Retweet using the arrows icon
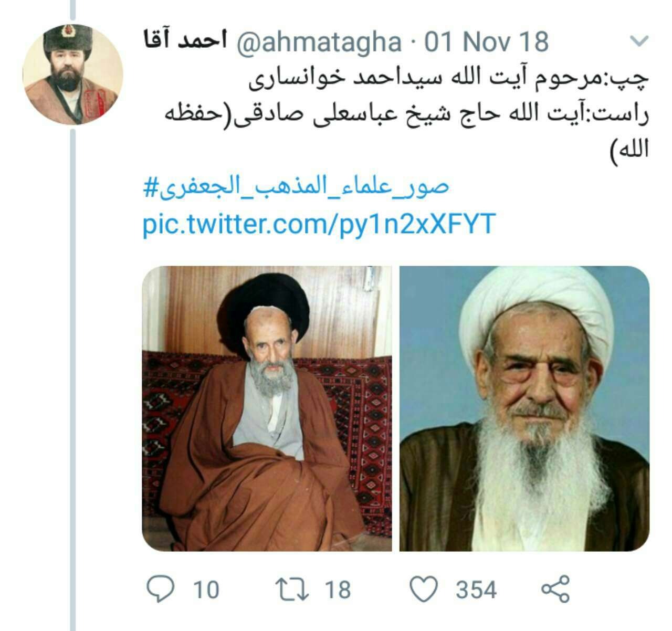Viewport: 672px width, 631px height. click(x=293, y=589)
